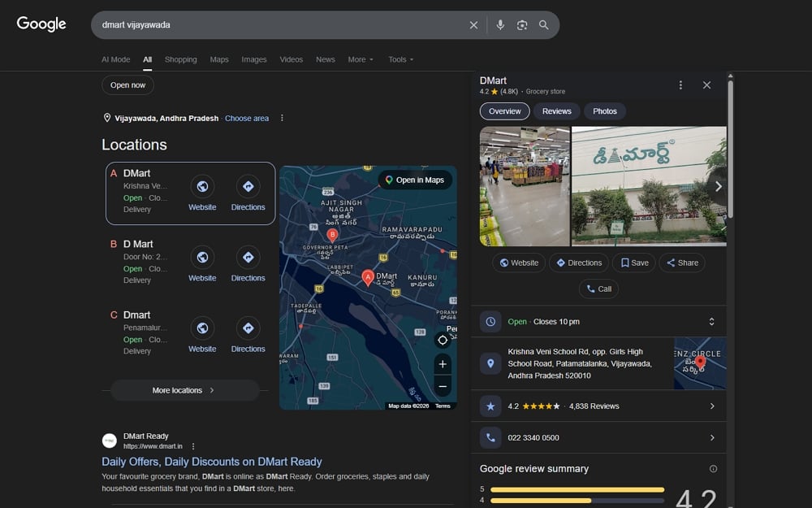Click the clock icon beside opening hours

(490, 321)
